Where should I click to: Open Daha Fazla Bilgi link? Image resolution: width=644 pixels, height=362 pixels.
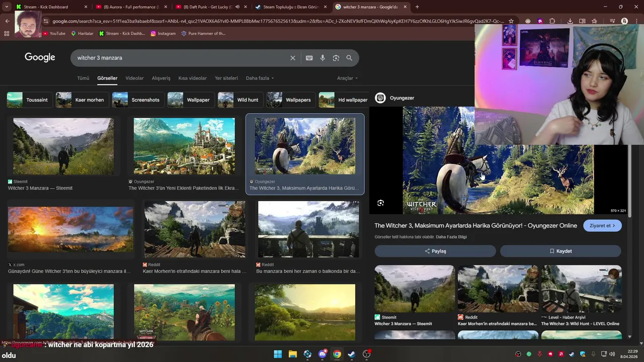[x=451, y=237]
